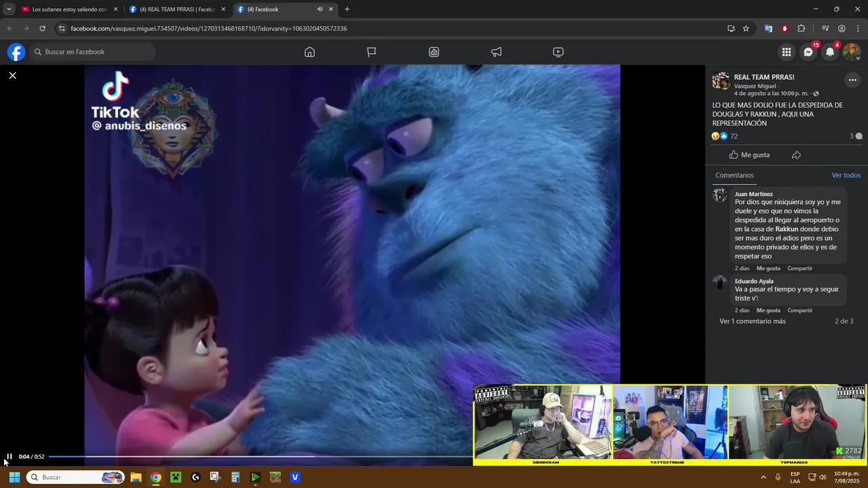Open Windows Start menu
The width and height of the screenshot is (868, 488).
click(14, 477)
